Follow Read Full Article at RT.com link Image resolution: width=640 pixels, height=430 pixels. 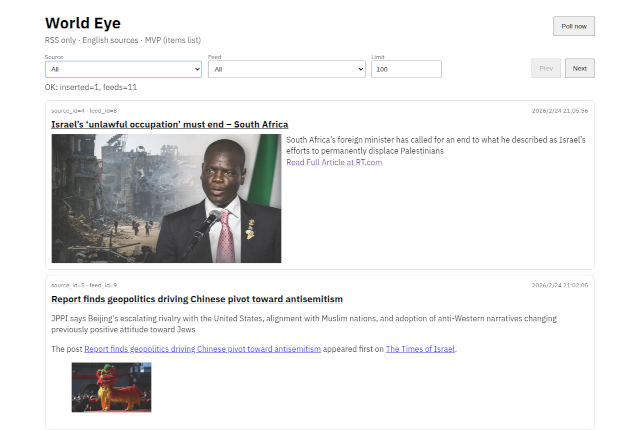[x=334, y=162]
